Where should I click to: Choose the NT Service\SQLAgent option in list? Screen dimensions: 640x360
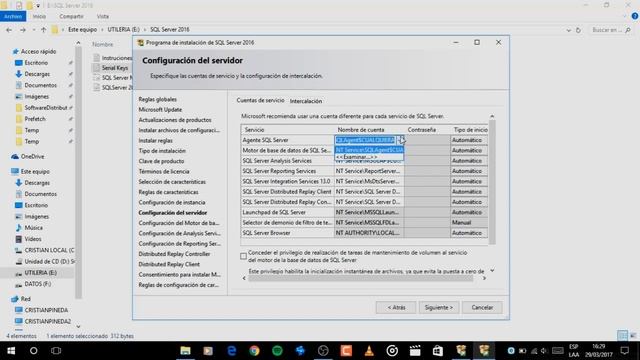pos(369,150)
